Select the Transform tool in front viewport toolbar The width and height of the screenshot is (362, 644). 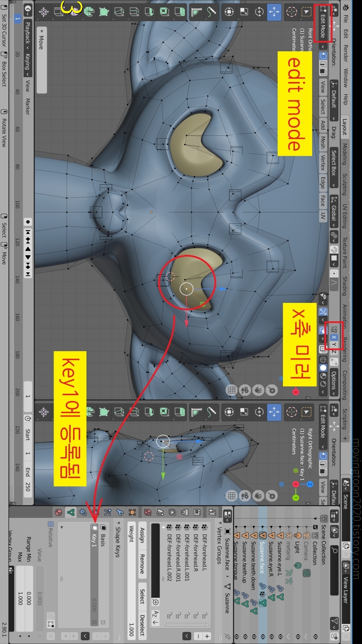coord(229,12)
